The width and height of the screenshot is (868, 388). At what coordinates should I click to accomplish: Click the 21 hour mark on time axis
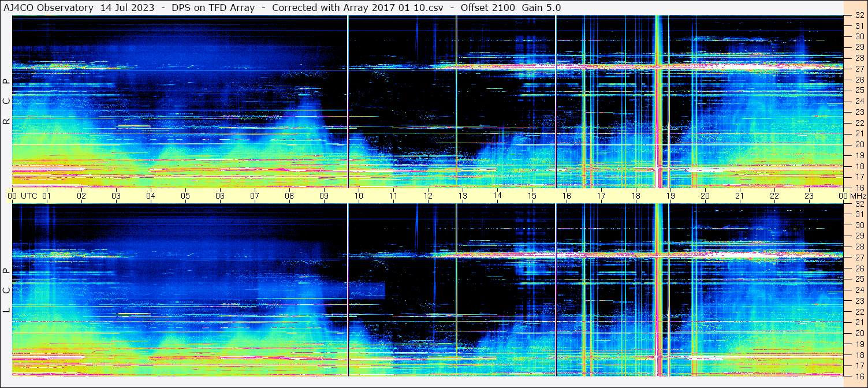tap(740, 196)
